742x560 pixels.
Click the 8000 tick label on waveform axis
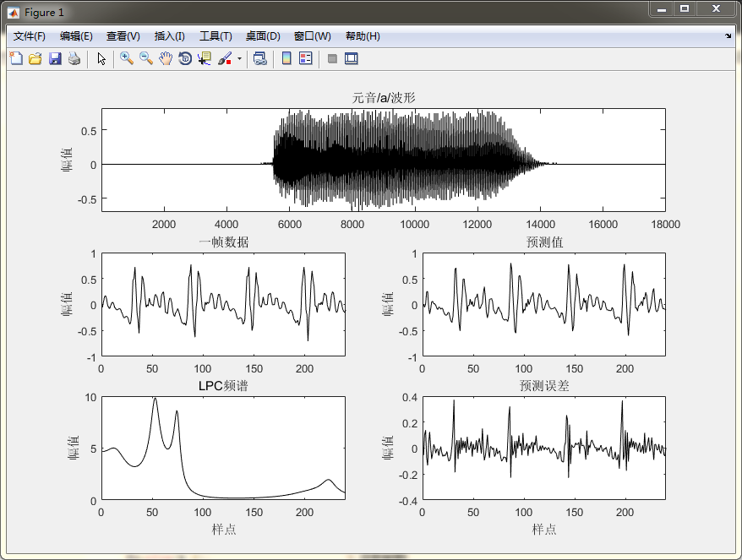[352, 224]
